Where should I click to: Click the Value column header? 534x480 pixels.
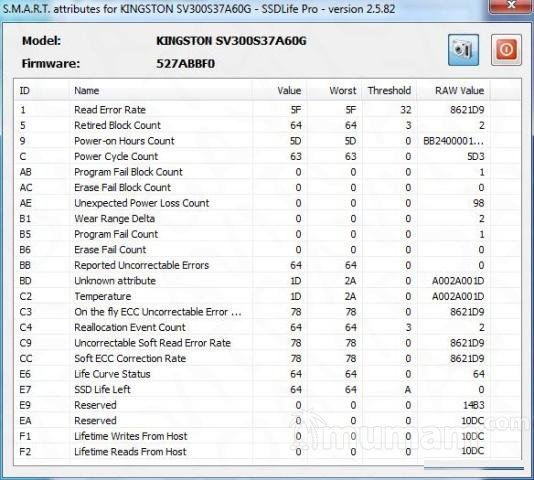280,91
